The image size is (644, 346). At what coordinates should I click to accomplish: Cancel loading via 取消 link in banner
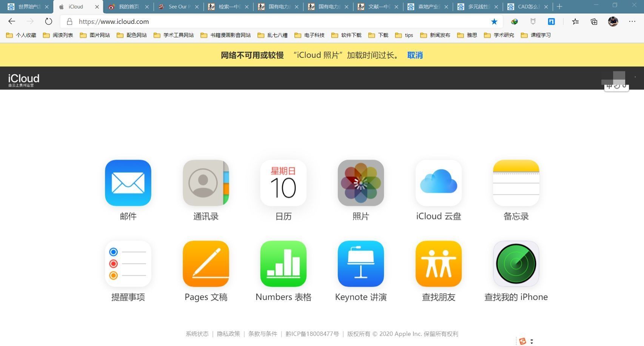(415, 55)
